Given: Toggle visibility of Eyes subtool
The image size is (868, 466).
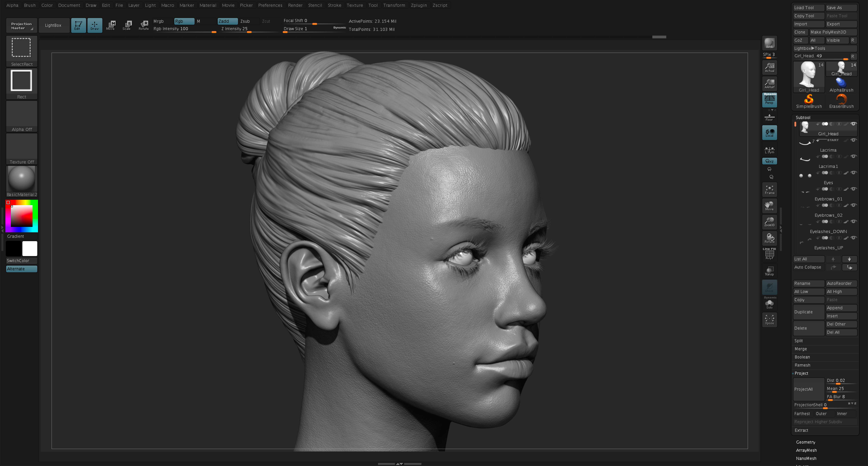Looking at the screenshot, I should [x=854, y=173].
